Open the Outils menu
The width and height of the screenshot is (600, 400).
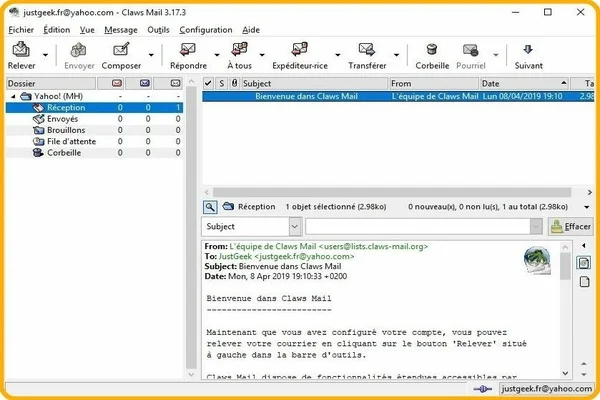(158, 30)
